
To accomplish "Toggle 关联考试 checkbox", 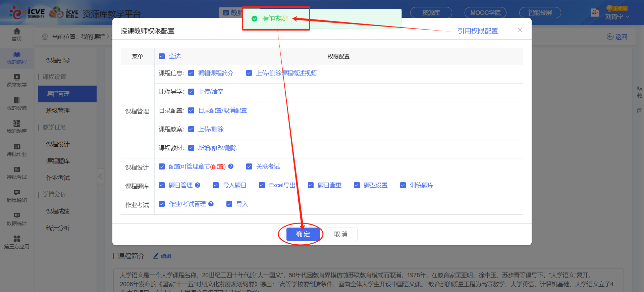I will [249, 166].
